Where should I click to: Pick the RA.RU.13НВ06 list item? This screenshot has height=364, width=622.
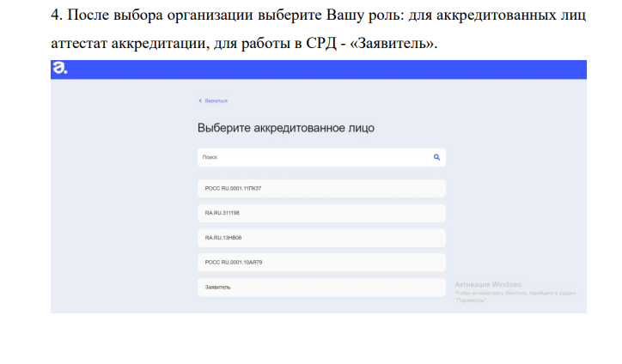coord(321,238)
